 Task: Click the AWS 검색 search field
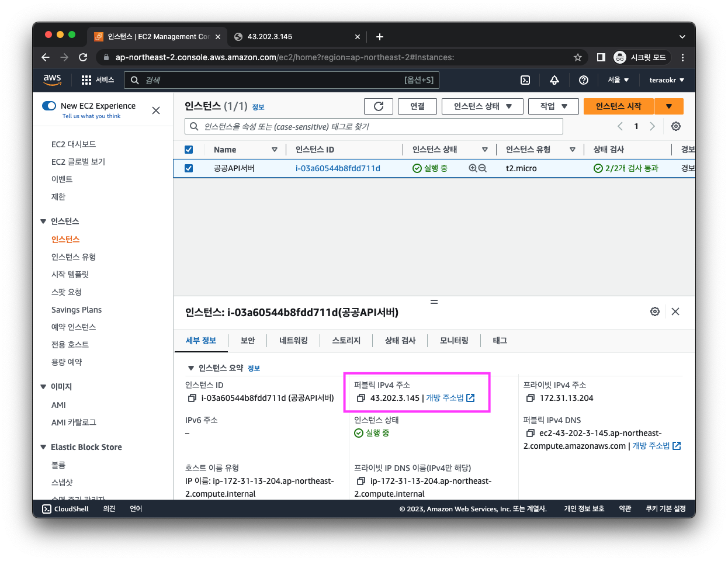(282, 80)
